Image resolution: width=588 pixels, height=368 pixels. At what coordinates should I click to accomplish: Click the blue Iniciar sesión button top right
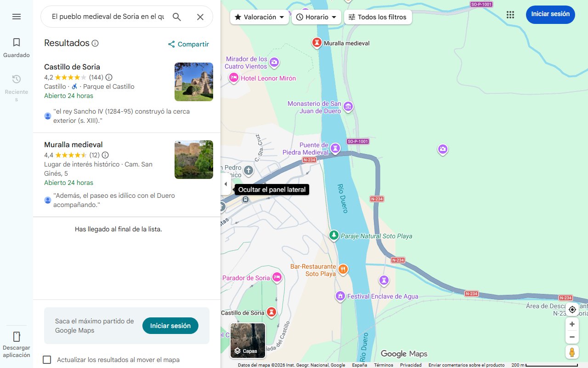coord(550,14)
